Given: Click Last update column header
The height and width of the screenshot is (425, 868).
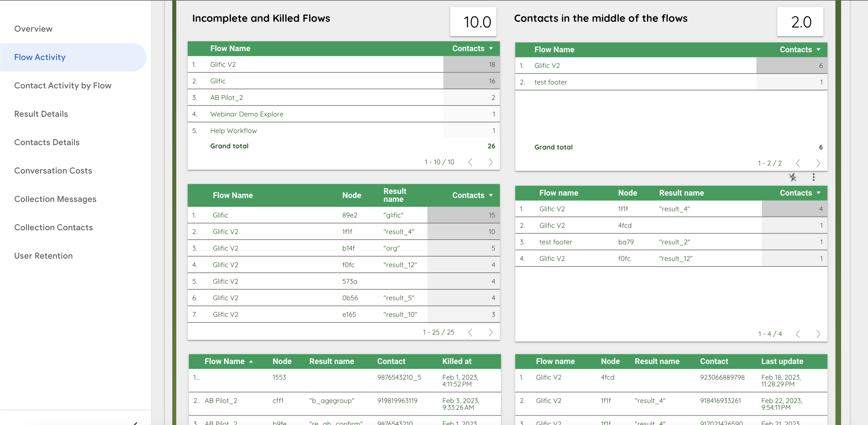Looking at the screenshot, I should [x=782, y=361].
